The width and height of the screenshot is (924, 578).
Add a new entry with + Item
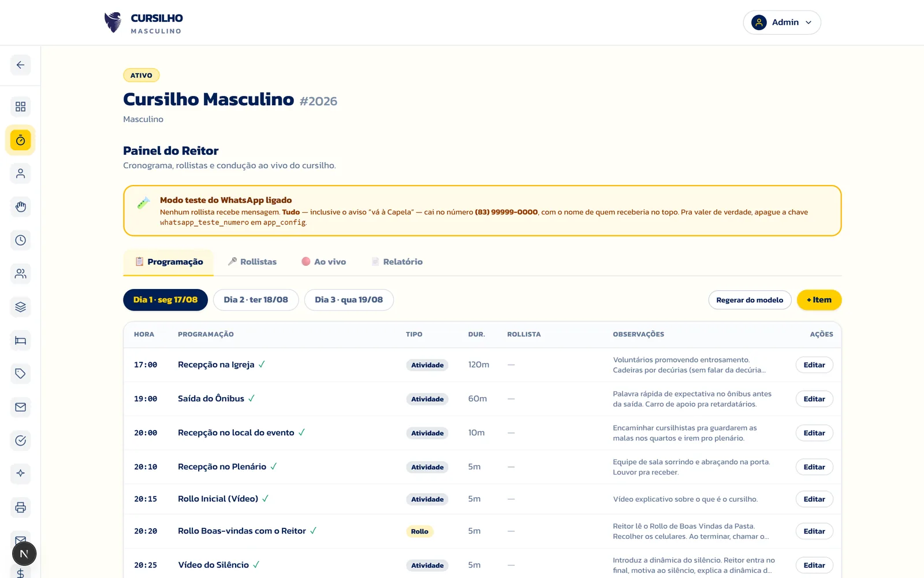click(819, 300)
